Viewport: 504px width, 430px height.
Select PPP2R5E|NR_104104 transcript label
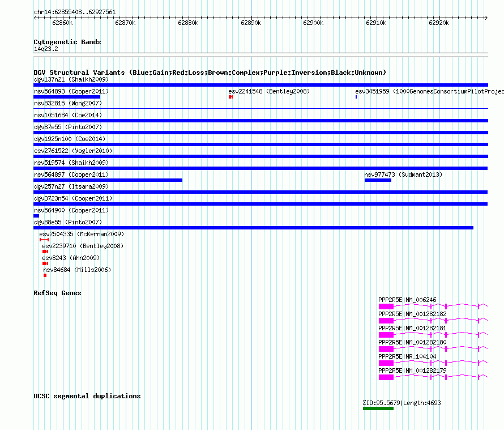point(407,356)
